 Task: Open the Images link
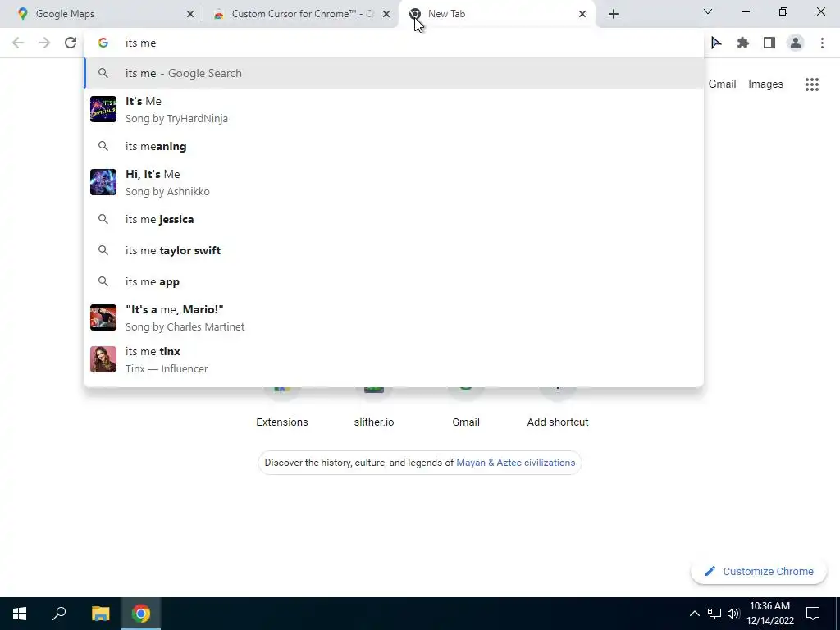765,84
